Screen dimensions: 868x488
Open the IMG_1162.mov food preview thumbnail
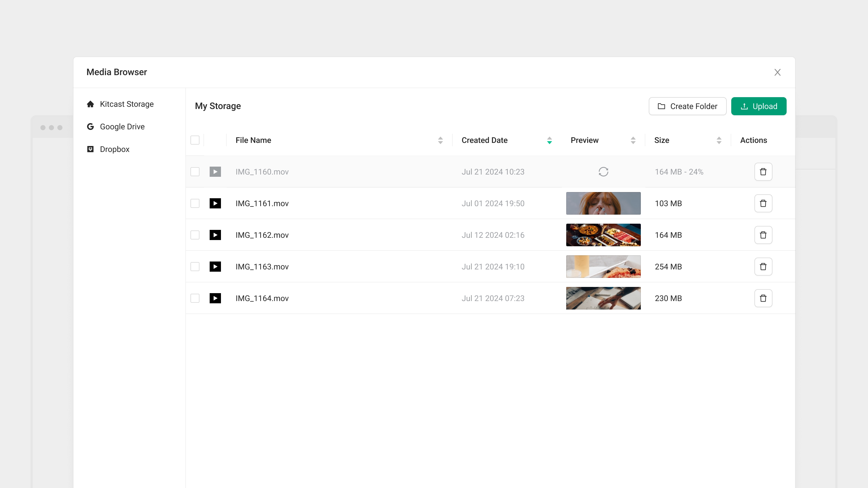(x=603, y=235)
